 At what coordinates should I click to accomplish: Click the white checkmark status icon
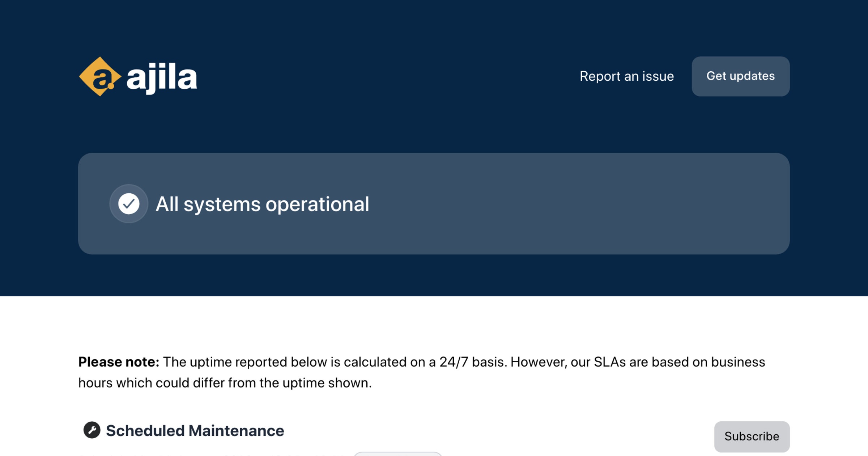[x=129, y=204]
